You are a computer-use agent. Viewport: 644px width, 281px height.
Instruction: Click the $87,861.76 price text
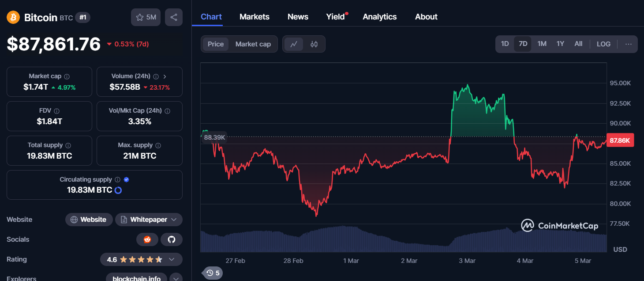click(54, 44)
